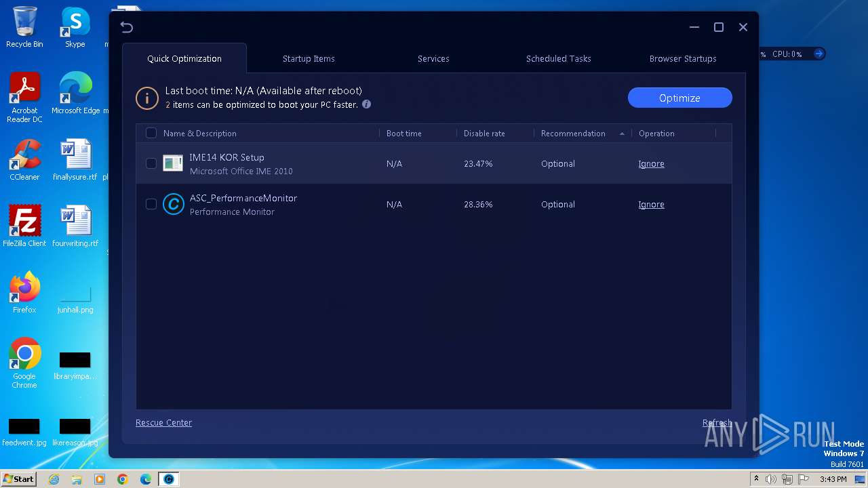
Task: Click the Recommendation column sort arrow
Action: coord(622,134)
